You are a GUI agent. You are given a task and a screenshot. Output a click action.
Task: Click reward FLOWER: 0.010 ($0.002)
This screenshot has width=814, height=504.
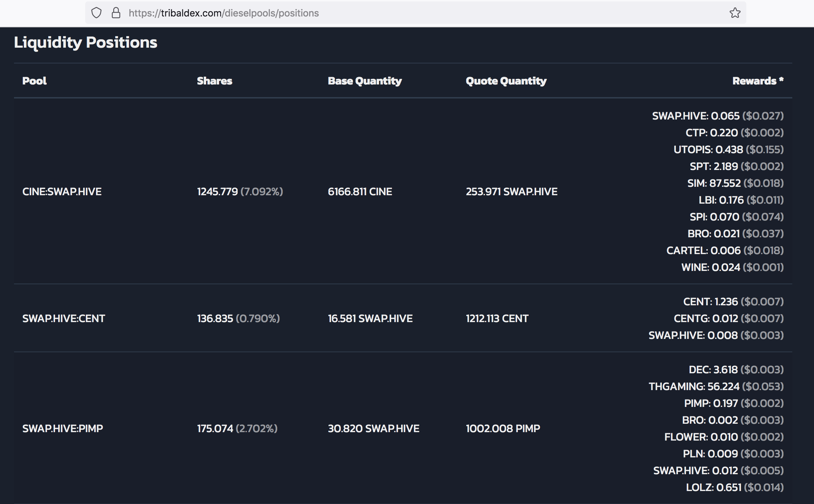[x=724, y=437]
